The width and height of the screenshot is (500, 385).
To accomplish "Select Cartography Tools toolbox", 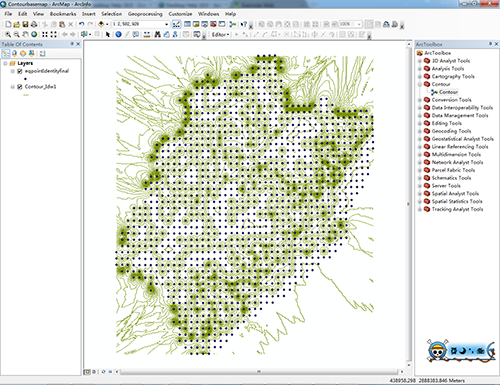I will (x=453, y=77).
